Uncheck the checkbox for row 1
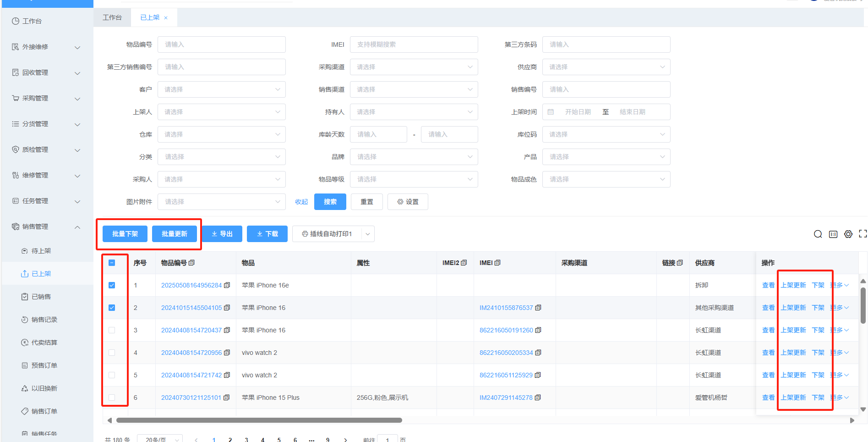This screenshot has height=442, width=868. pos(112,285)
